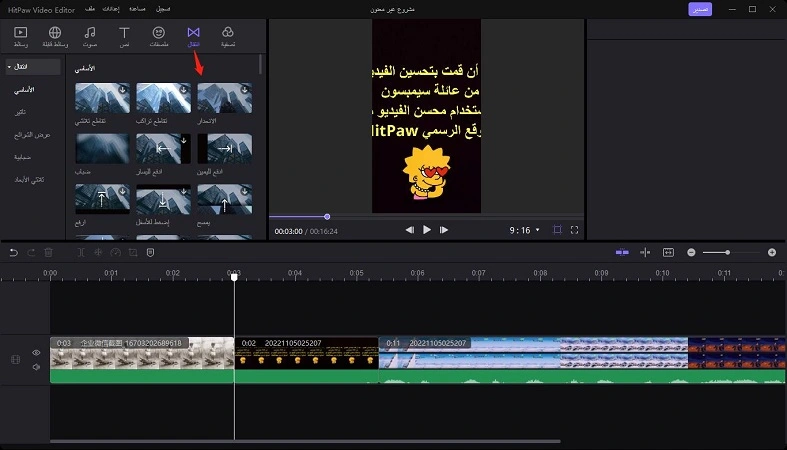Screen dimensions: 787x450
Task: Select the تأثير transition category
Action: tap(20, 112)
